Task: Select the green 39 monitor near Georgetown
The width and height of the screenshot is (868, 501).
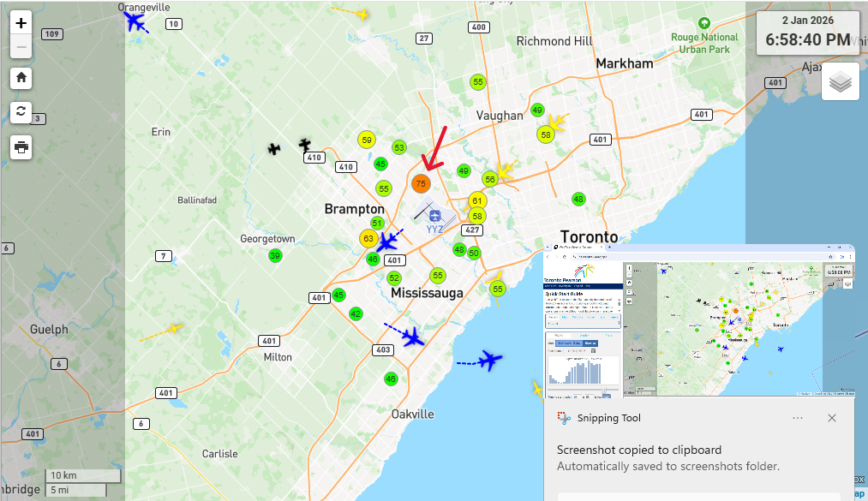Action: pyautogui.click(x=275, y=255)
